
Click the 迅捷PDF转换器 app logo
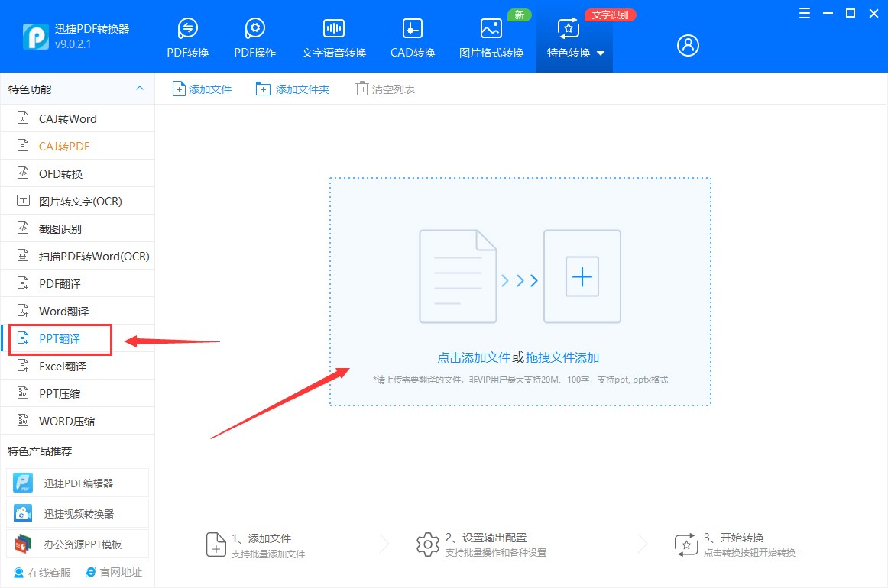(36, 37)
